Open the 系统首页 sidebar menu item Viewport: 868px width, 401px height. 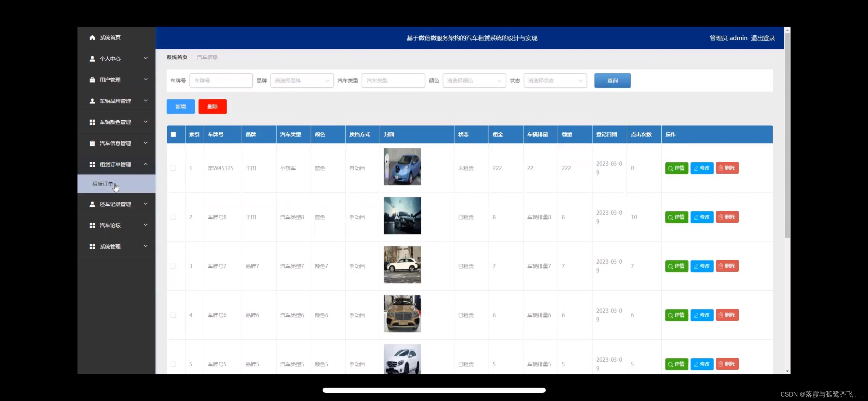[x=116, y=38]
